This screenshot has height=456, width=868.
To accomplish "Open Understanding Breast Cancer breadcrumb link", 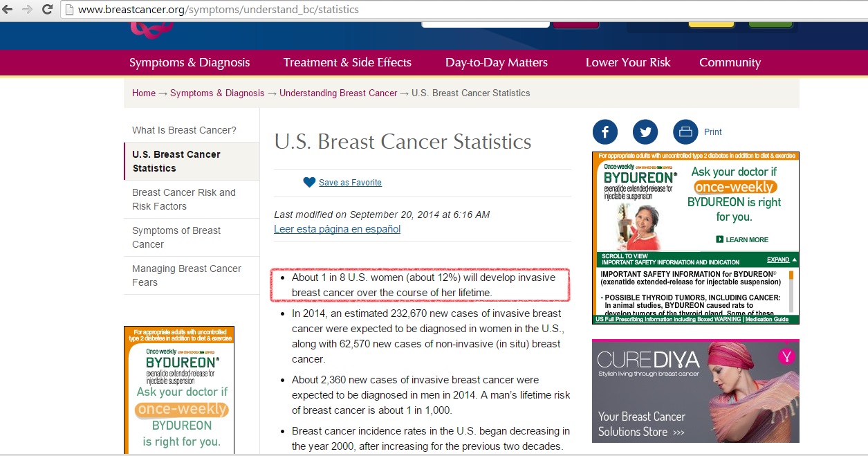I will click(338, 93).
